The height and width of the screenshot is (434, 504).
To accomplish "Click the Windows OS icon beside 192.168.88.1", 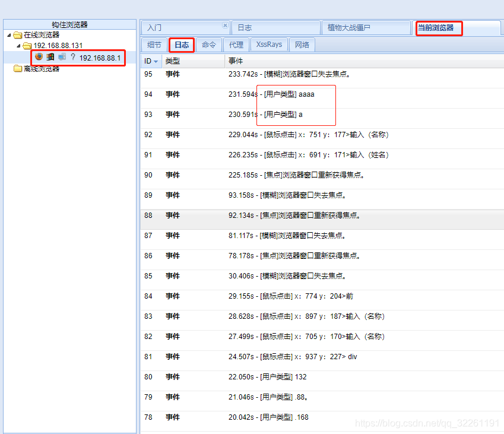I will click(x=50, y=57).
